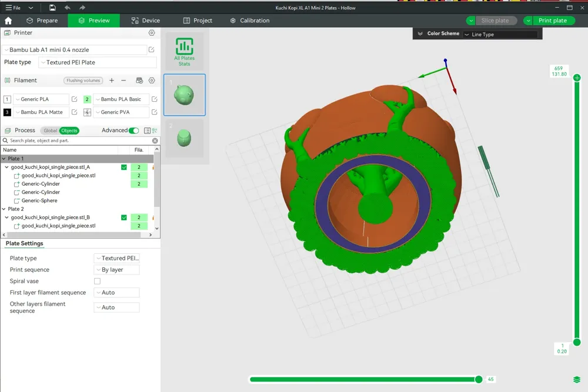Click the save project icon

(52, 8)
